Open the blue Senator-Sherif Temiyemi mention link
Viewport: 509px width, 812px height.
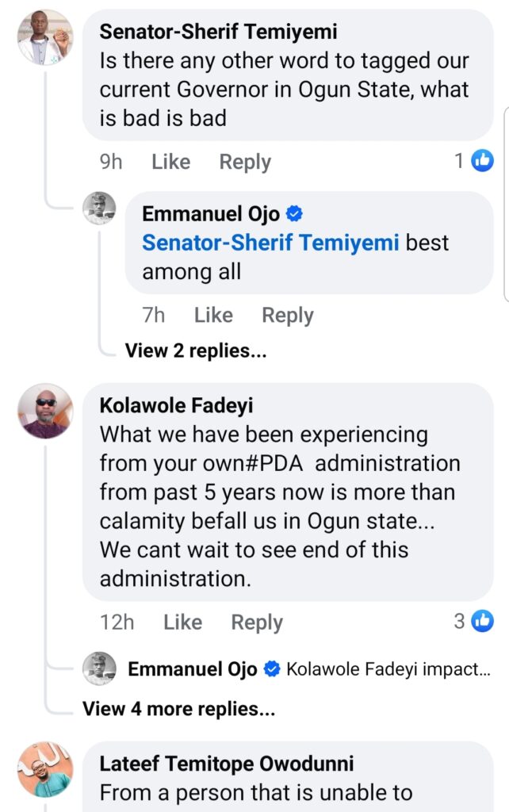270,243
